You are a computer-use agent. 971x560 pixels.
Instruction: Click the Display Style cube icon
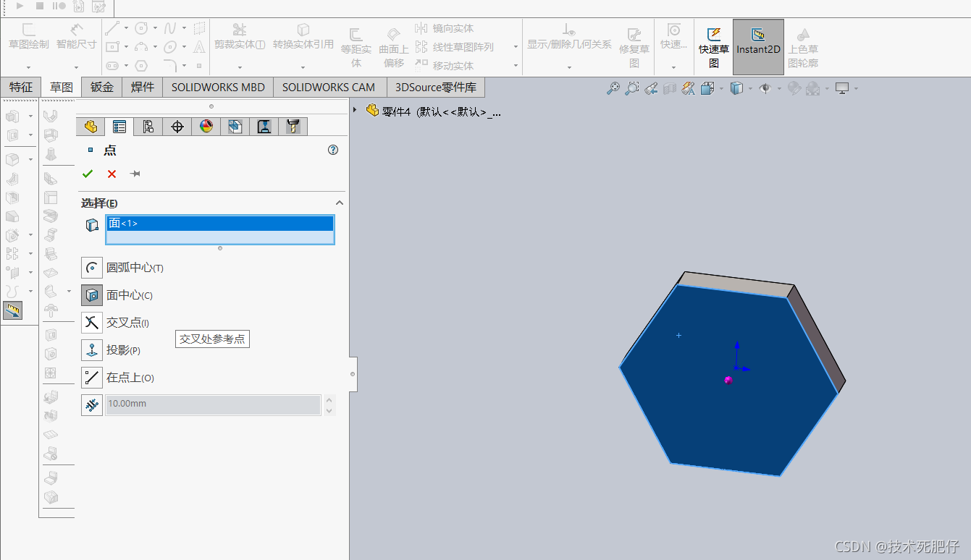(x=736, y=88)
